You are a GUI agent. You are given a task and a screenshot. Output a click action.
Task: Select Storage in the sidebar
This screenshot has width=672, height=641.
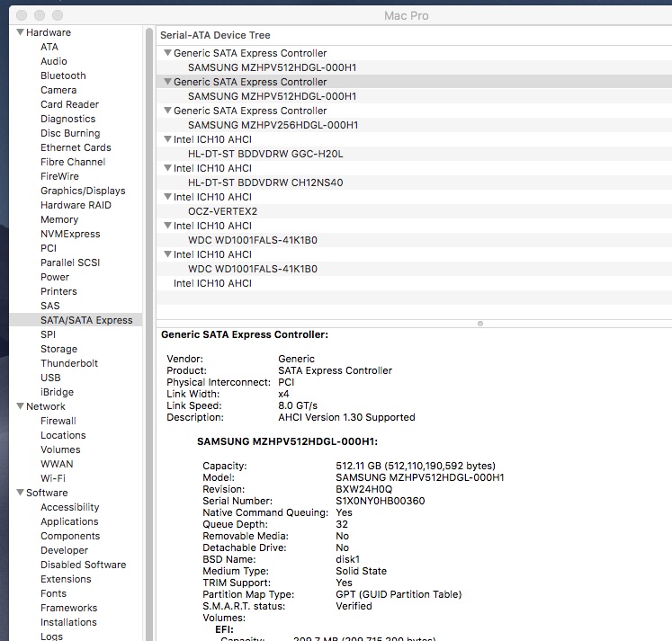tap(58, 349)
